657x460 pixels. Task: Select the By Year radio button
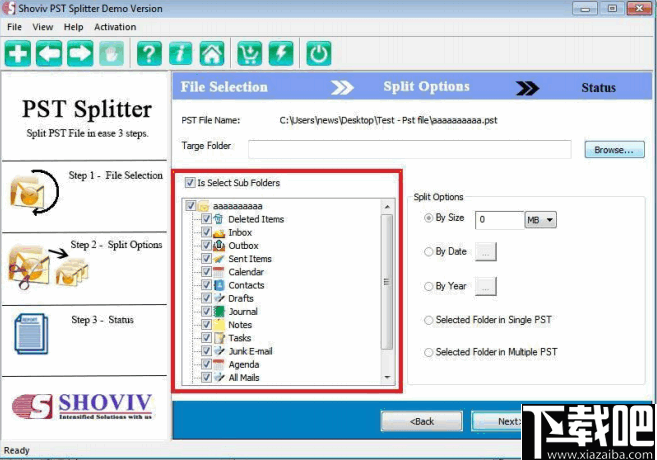tap(428, 286)
